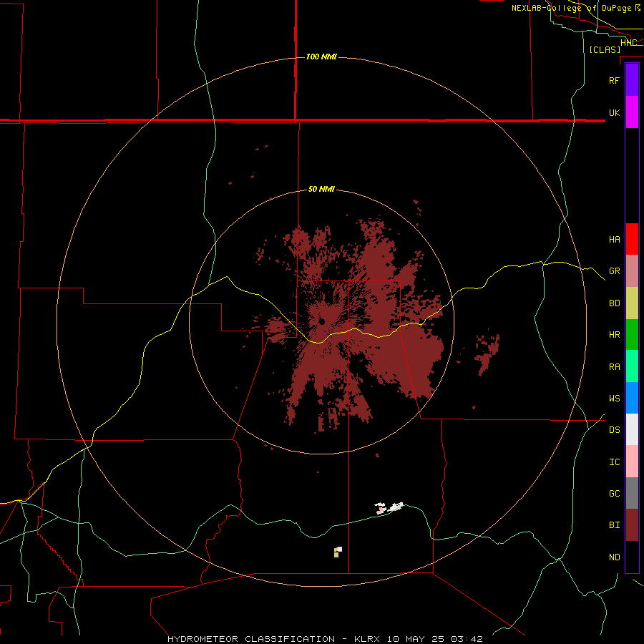
Task: Click the DS legend label
Action: point(614,430)
